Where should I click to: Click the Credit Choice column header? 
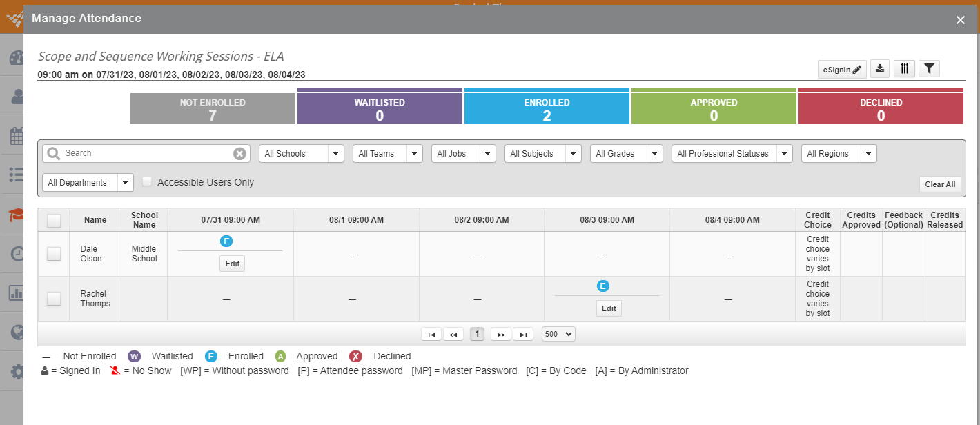tap(818, 220)
